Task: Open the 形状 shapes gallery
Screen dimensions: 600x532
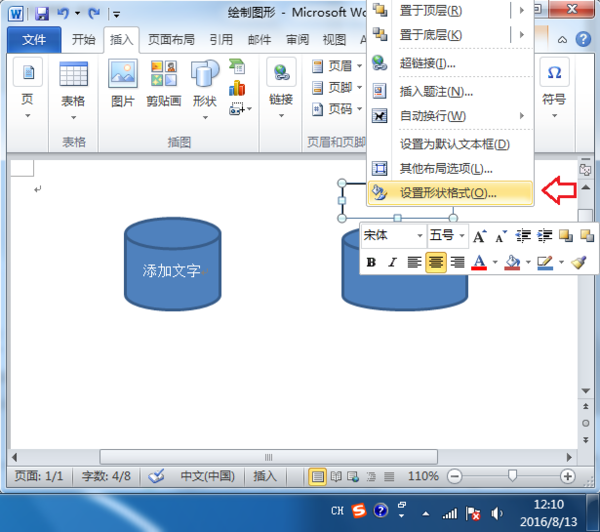Action: pos(205,89)
